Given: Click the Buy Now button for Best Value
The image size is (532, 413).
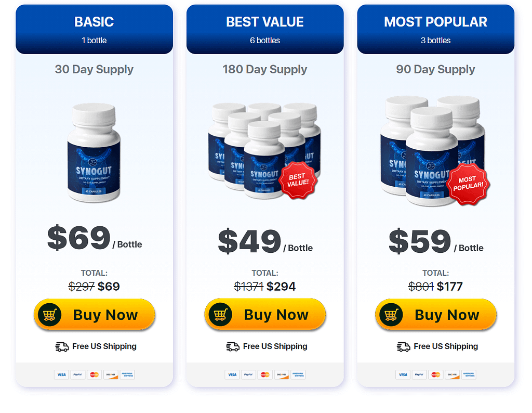Looking at the screenshot, I should (265, 315).
